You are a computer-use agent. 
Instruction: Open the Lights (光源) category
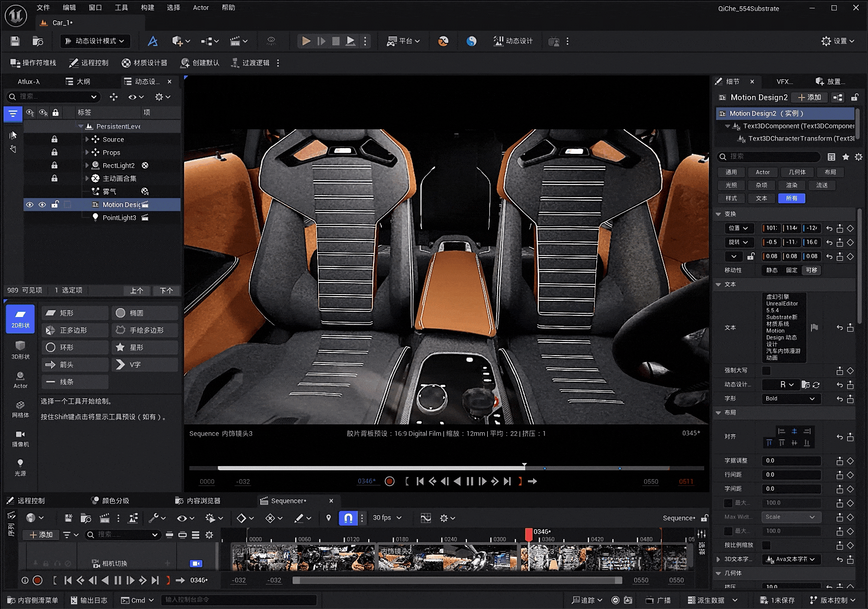20,468
